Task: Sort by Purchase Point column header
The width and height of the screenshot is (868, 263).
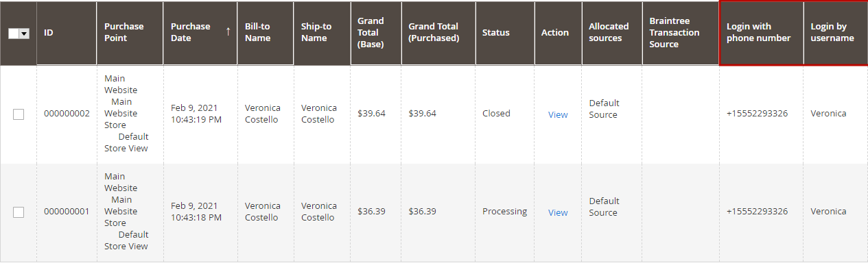Action: tap(130, 33)
